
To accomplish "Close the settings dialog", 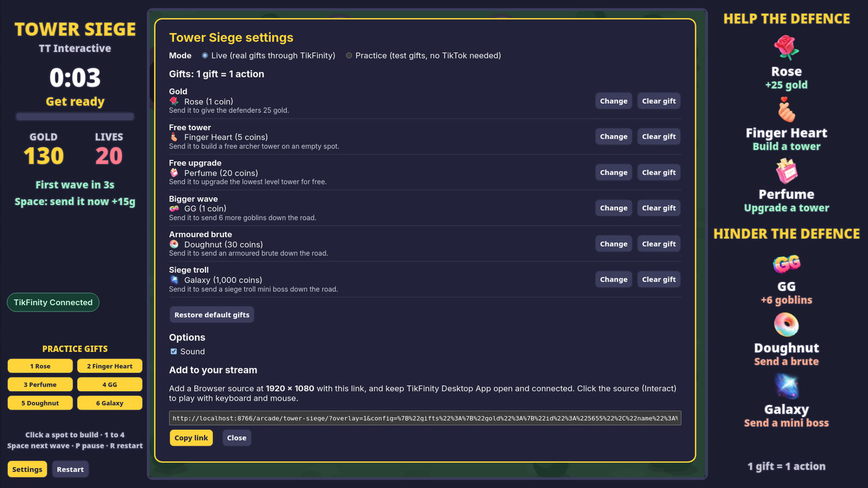I will click(237, 438).
